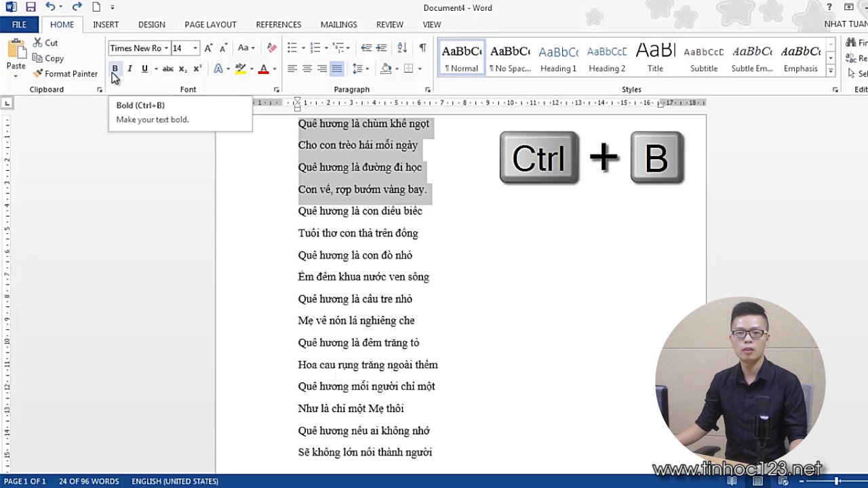The height and width of the screenshot is (488, 868).
Task: Enable center text alignment
Action: click(x=307, y=69)
